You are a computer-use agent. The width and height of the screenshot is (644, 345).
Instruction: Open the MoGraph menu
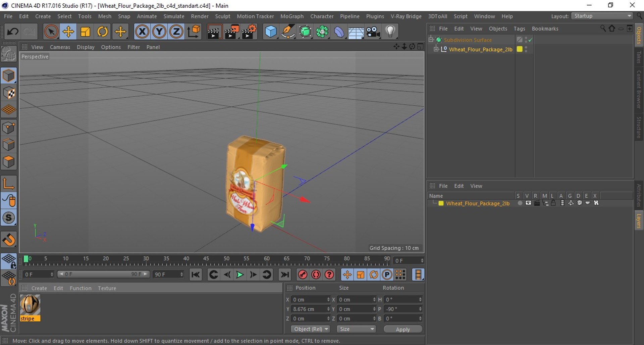292,16
